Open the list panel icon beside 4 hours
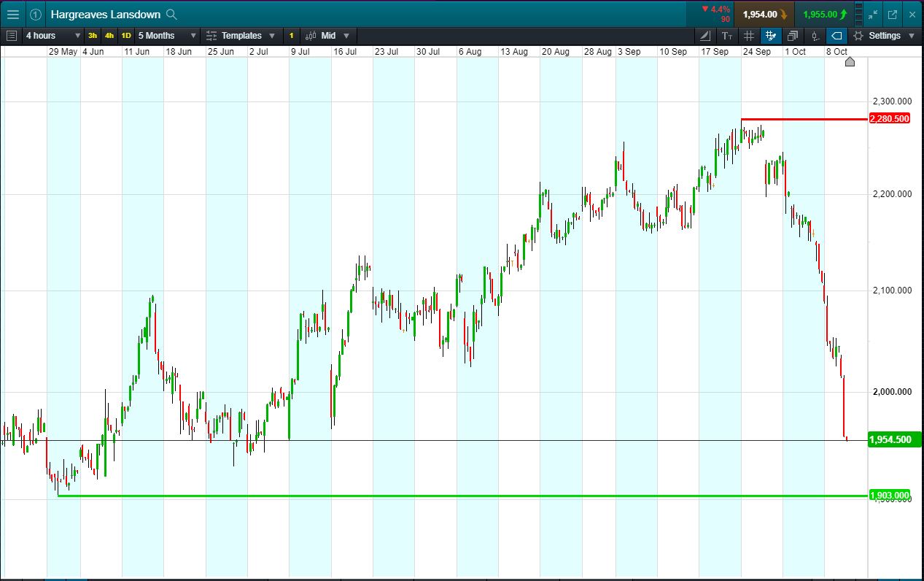 (11, 35)
